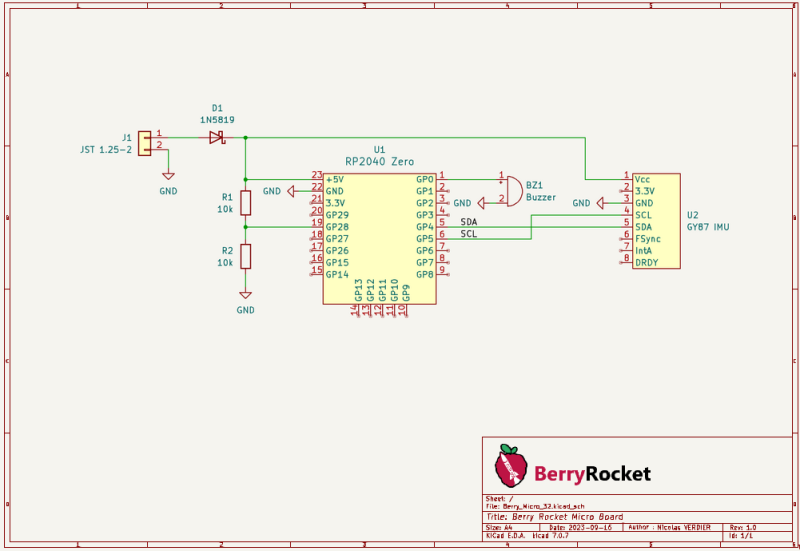Click the SCL net label
The image size is (800, 551).
pos(469,234)
